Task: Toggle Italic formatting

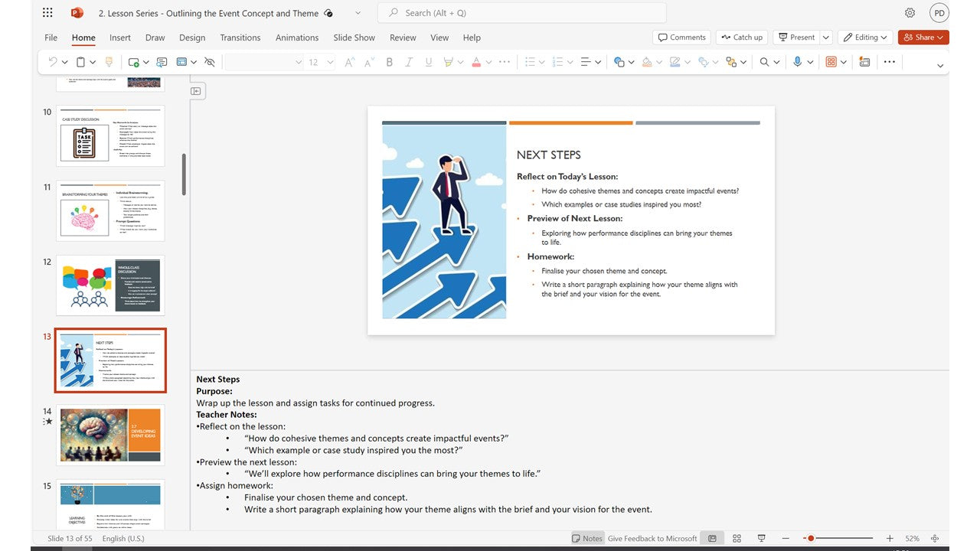Action: click(408, 62)
